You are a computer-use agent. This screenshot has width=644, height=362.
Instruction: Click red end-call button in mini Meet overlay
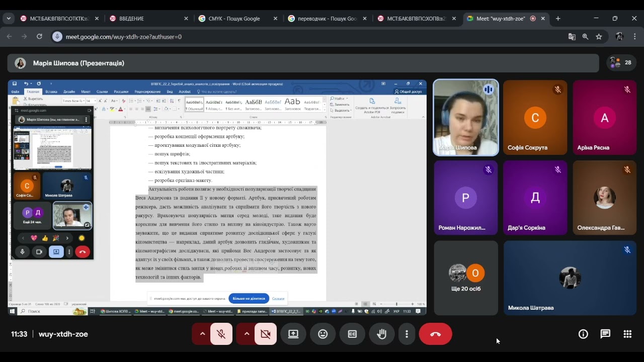(x=83, y=252)
